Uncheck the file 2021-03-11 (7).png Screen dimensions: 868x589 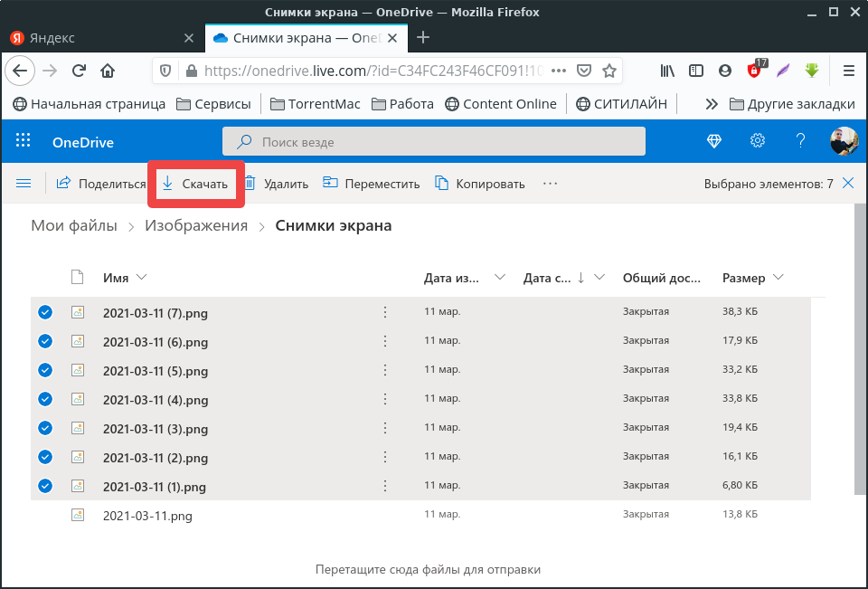pos(45,312)
